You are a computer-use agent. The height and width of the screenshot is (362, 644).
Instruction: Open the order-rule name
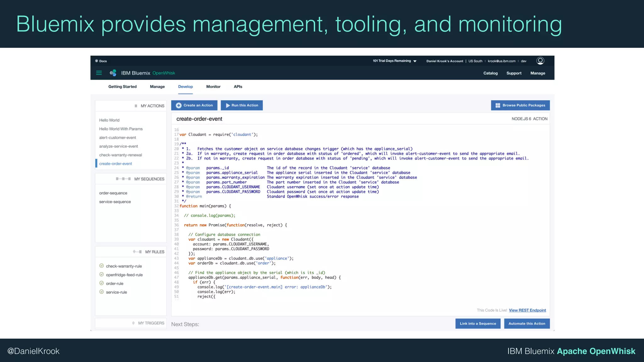click(114, 283)
